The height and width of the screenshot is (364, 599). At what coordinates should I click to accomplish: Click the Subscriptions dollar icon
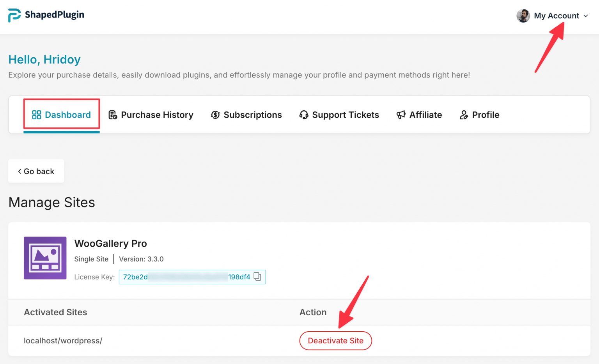tap(216, 115)
